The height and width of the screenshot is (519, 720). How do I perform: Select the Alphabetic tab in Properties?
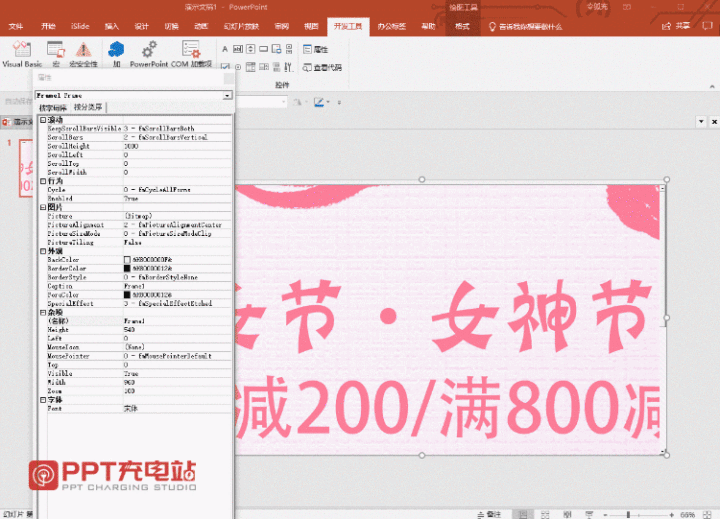pos(53,107)
